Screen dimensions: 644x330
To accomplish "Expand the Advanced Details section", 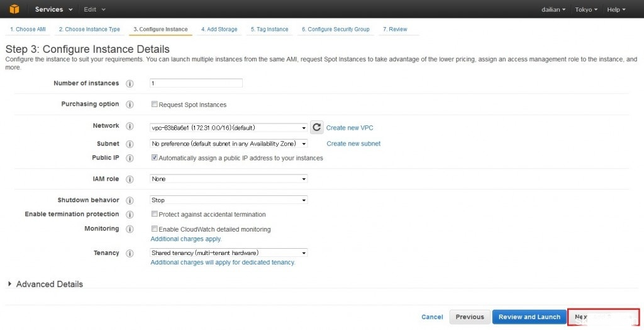I will (x=45, y=284).
